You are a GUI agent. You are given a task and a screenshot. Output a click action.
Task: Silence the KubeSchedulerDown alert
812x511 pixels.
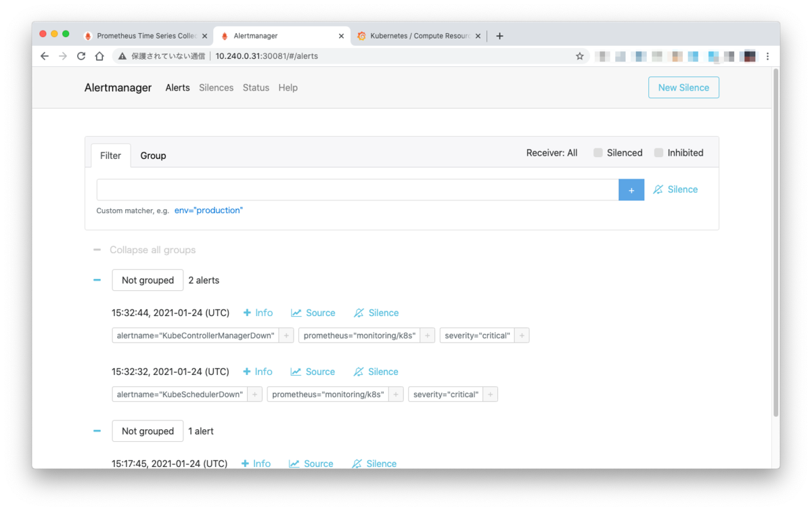tap(376, 372)
